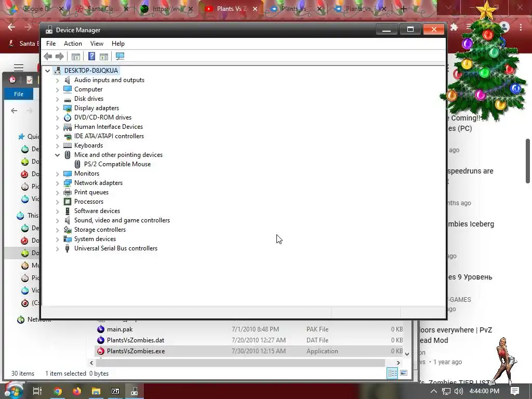Expand the System devices category
Image resolution: width=532 pixels, height=399 pixels.
57,239
